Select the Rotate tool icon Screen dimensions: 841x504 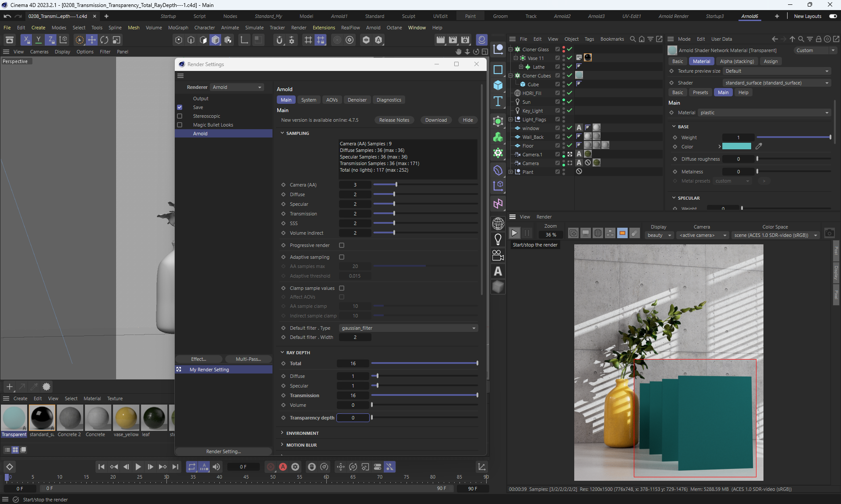104,40
